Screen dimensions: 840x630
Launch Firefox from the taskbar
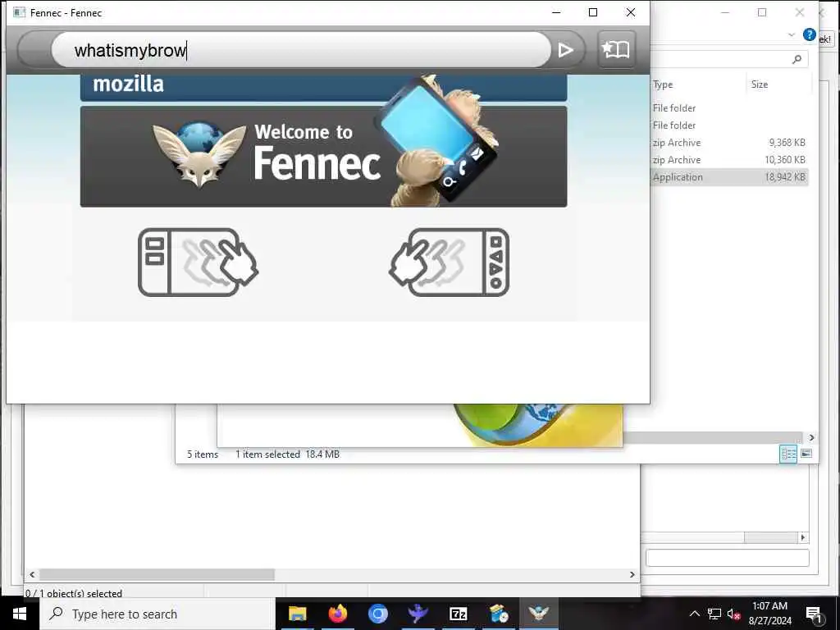337,614
